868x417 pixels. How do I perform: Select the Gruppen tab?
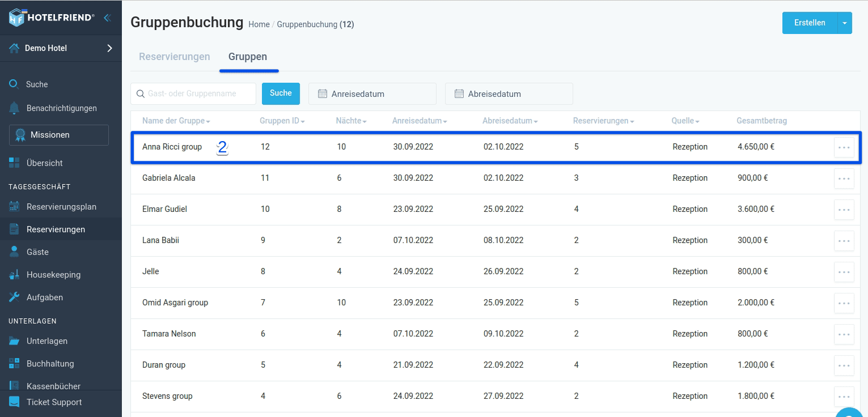click(x=248, y=57)
